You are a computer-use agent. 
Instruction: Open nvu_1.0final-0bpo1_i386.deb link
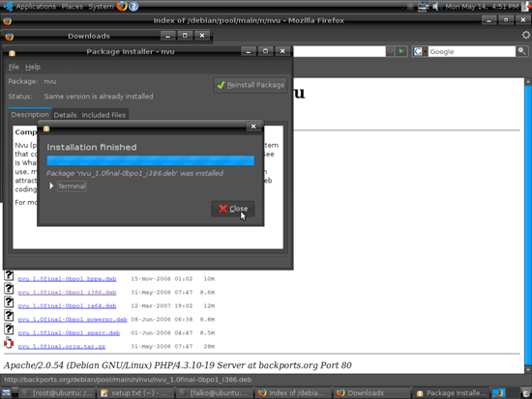67,293
